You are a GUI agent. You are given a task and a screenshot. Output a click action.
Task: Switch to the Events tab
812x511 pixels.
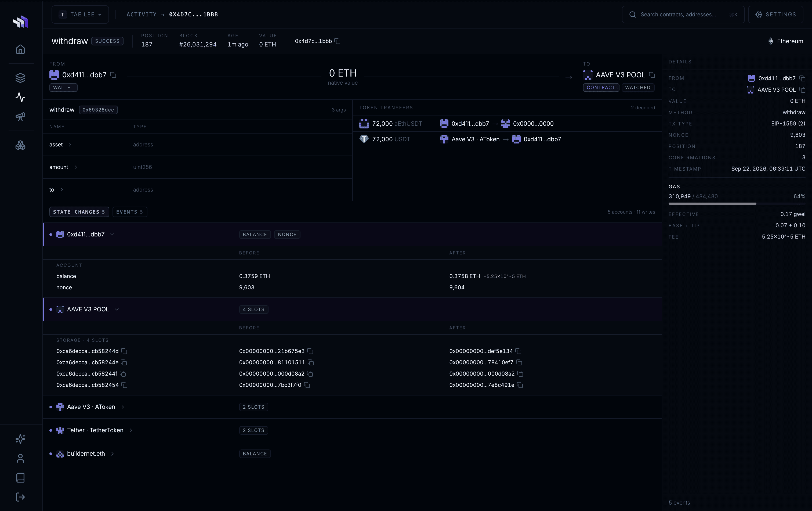pyautogui.click(x=130, y=212)
